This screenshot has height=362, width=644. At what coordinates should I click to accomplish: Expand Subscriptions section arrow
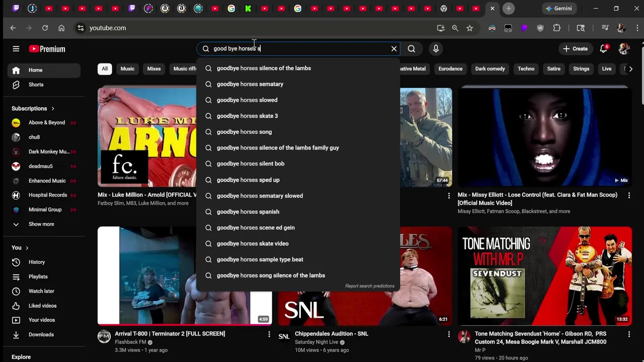pyautogui.click(x=52, y=109)
